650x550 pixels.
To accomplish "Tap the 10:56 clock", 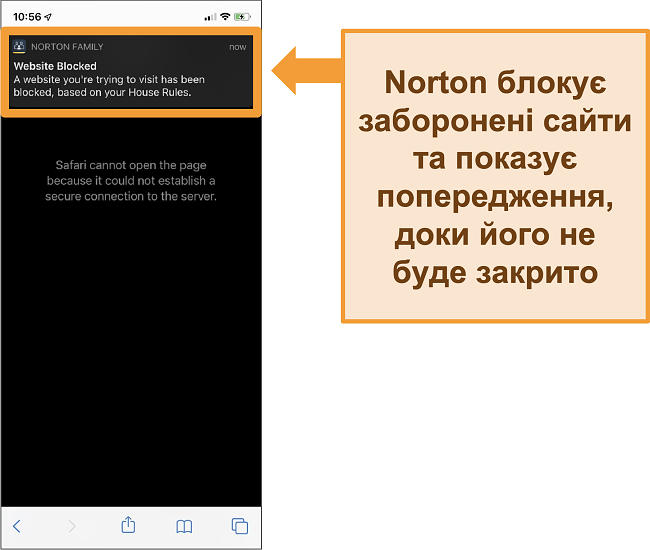I will pos(27,17).
